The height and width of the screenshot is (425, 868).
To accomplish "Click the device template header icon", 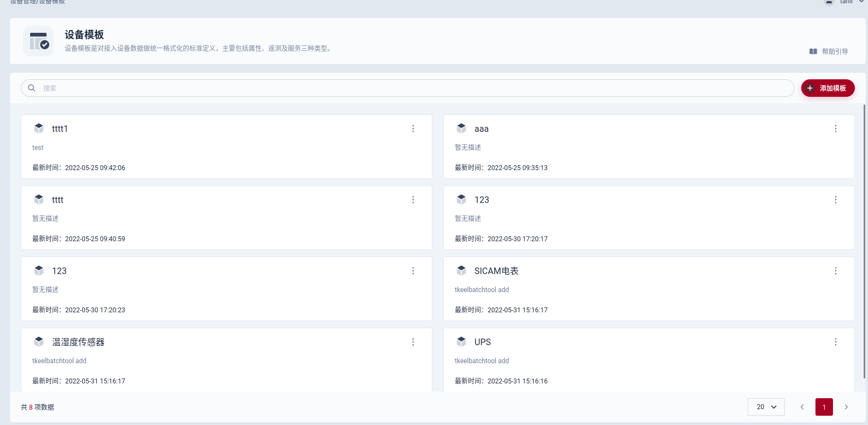I will (38, 41).
